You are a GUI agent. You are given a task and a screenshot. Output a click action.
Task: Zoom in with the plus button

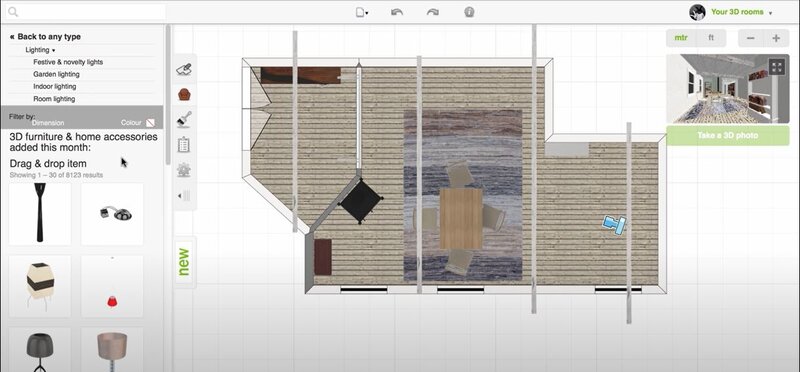tap(776, 38)
